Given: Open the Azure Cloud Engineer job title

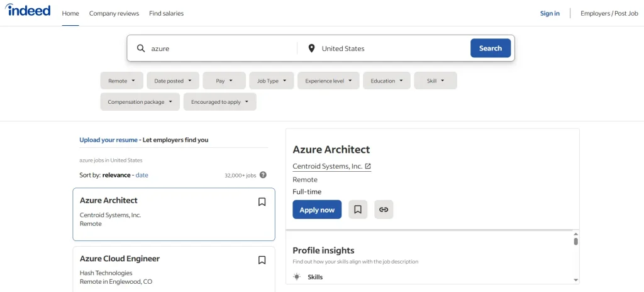Looking at the screenshot, I should point(119,259).
